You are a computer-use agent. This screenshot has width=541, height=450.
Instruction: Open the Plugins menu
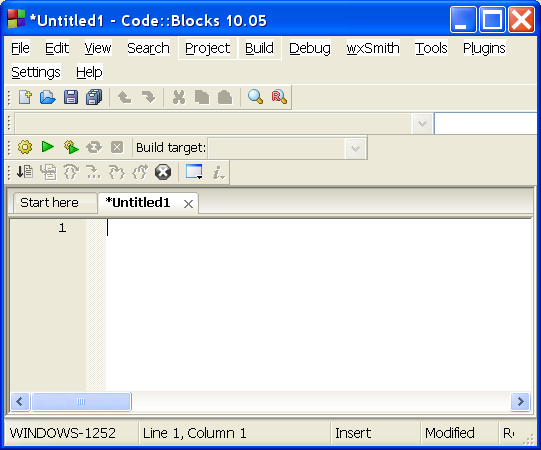point(484,48)
